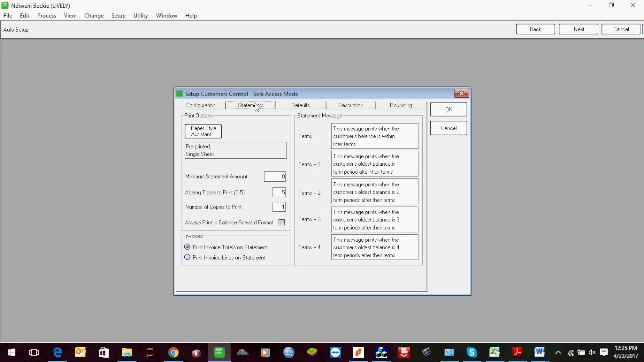Edit Number of Copies to Print
The image size is (644, 362).
coord(279,207)
